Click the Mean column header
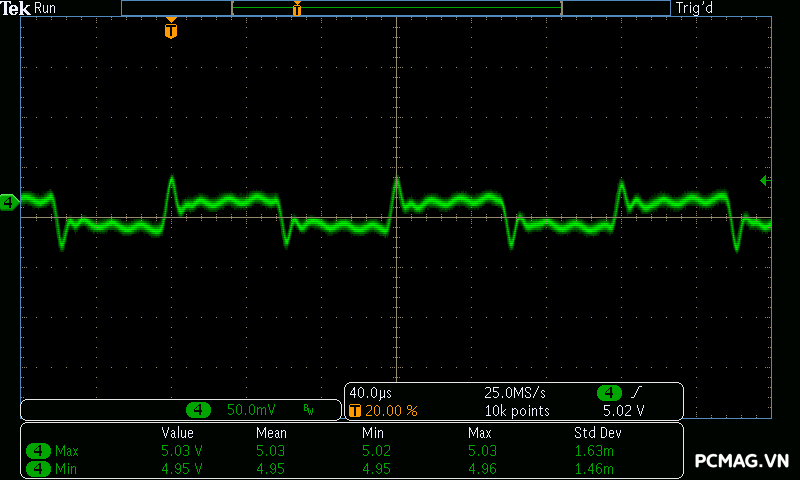The image size is (800, 480). pyautogui.click(x=271, y=433)
